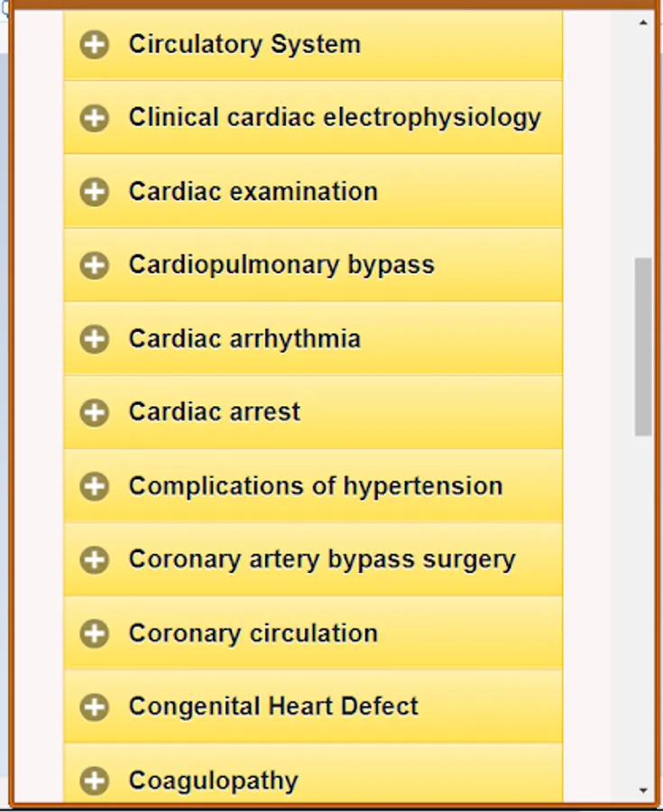Viewport: 663px width, 812px height.
Task: Click the plus icon for Coronary circulation
Action: (x=94, y=633)
